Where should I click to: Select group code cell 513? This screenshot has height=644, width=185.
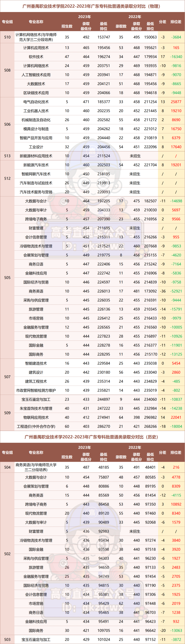(7, 156)
